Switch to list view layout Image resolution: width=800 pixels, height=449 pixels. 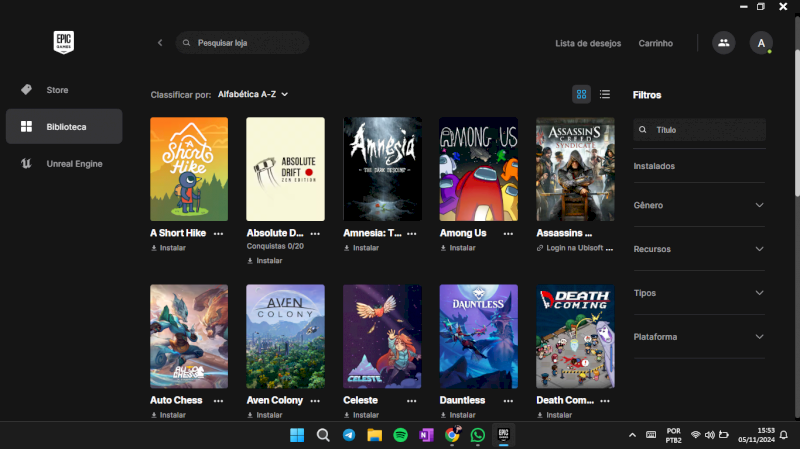click(605, 94)
